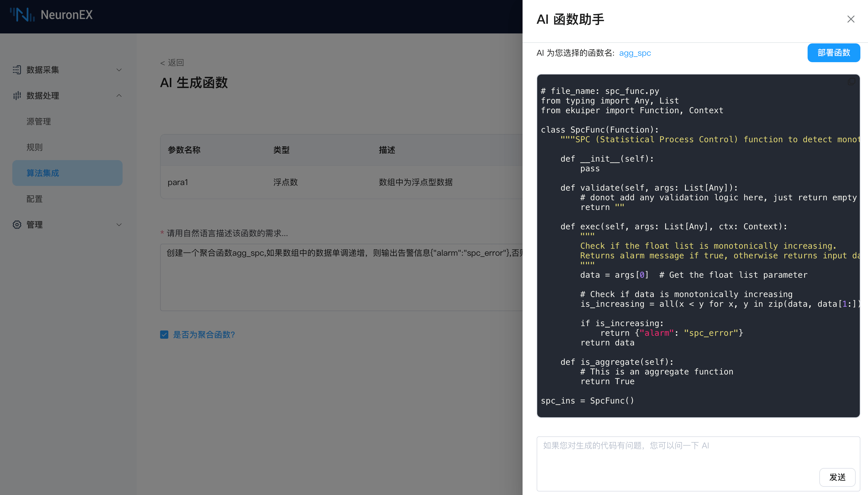Open the 源管理 menu item

[39, 121]
